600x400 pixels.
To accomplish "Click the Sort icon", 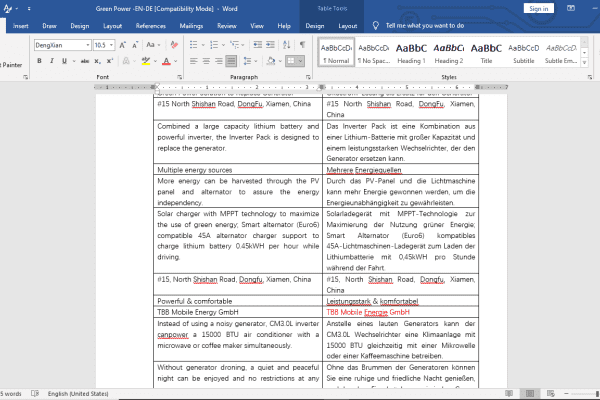I will coord(287,45).
